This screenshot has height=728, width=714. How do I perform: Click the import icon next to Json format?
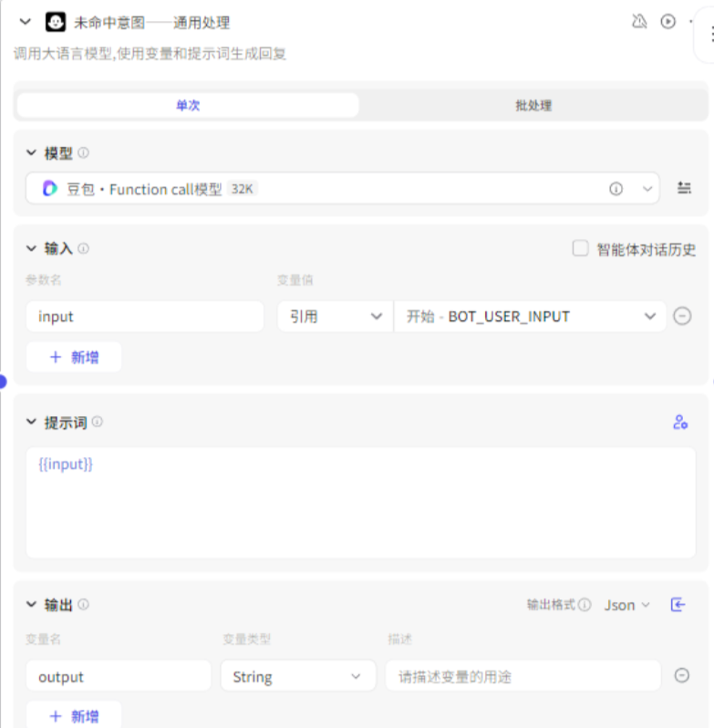[x=678, y=605]
